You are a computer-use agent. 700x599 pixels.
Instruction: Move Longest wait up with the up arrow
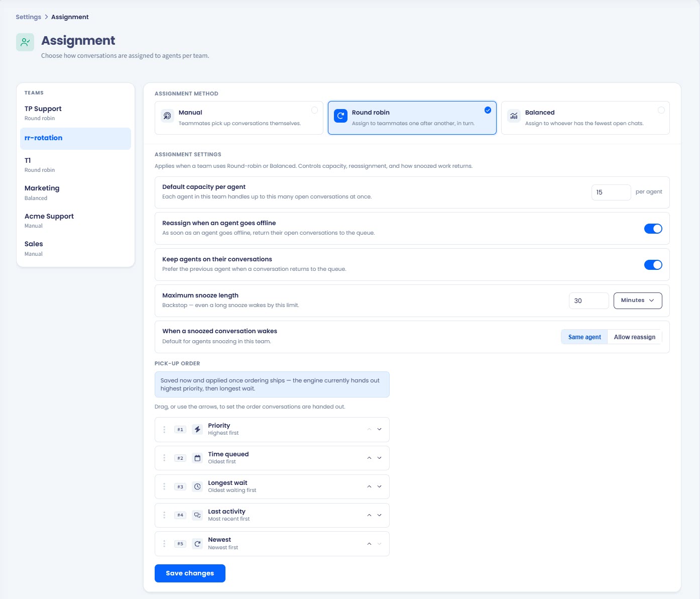coord(369,487)
